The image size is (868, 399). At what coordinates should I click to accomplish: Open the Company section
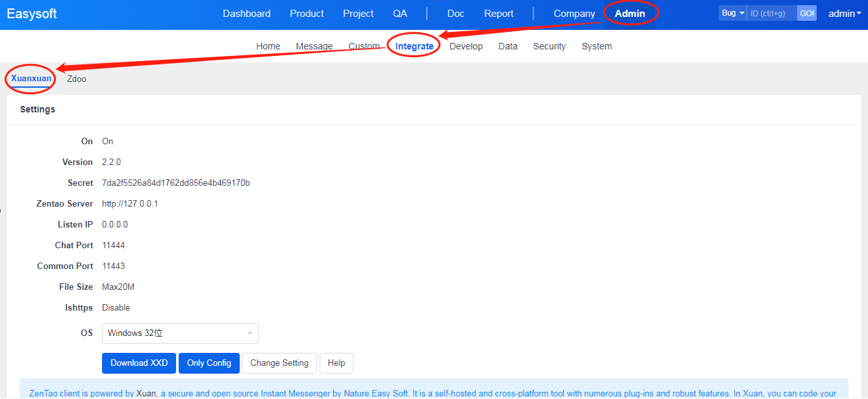point(574,14)
